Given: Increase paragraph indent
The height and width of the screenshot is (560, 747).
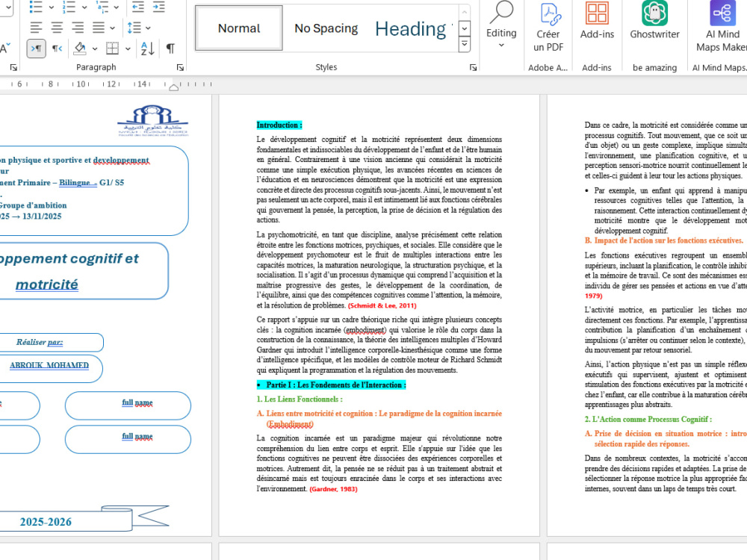Looking at the screenshot, I should click(x=158, y=7).
